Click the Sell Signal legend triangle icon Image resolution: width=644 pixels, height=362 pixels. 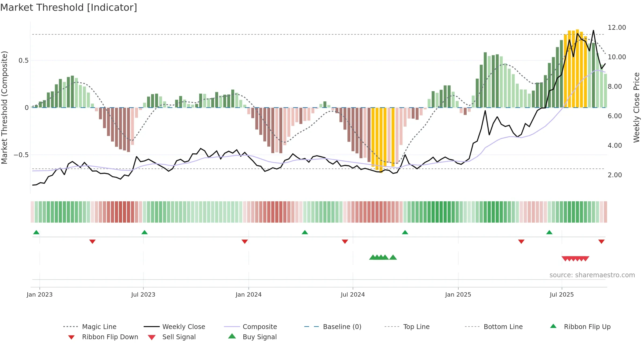tap(152, 337)
